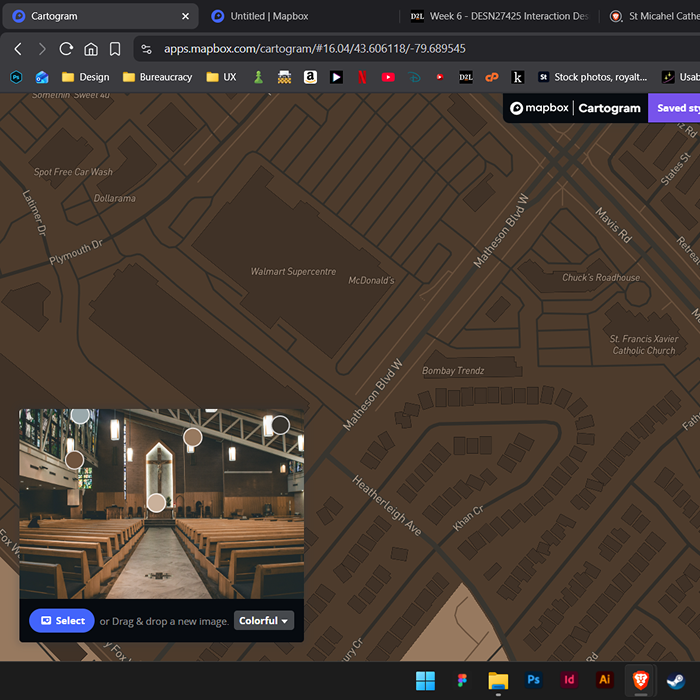Screen dimensions: 700x700
Task: Click the light beige color dot at altar
Action: [156, 503]
